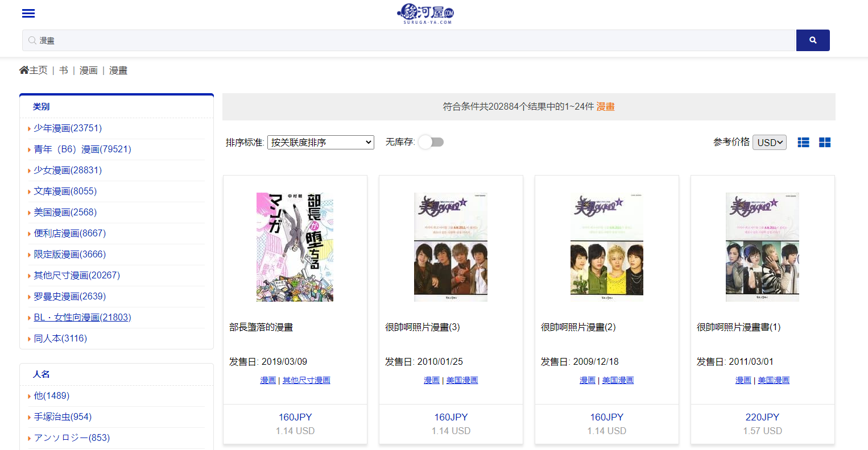Click the Suruga-ya site logo
Viewport: 868px width, 450px height.
tap(425, 14)
